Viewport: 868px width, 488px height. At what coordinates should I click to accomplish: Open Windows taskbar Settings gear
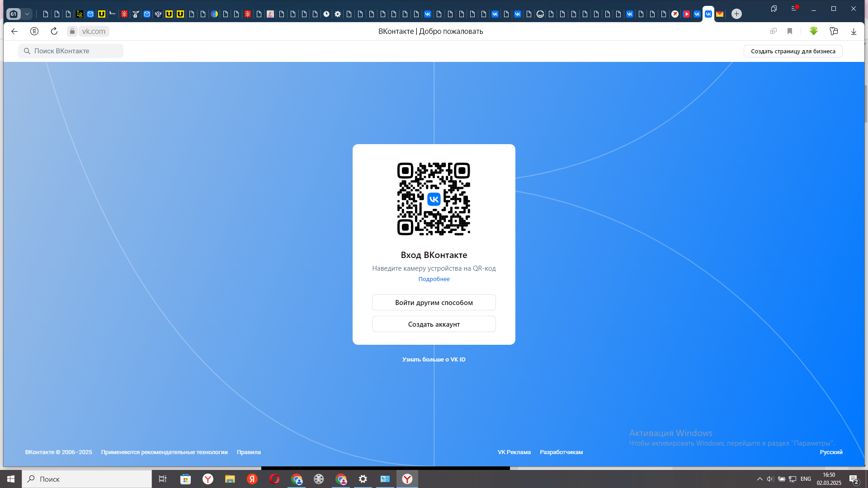tap(363, 479)
